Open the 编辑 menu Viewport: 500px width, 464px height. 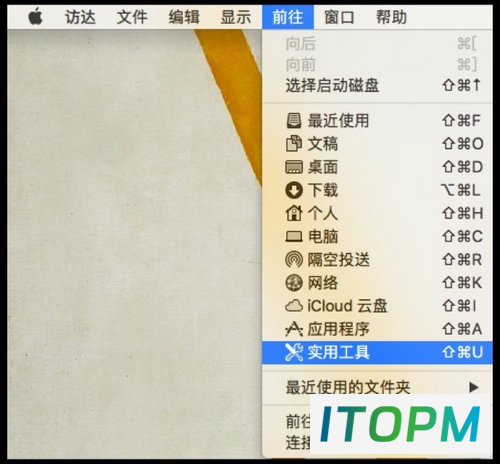[184, 17]
